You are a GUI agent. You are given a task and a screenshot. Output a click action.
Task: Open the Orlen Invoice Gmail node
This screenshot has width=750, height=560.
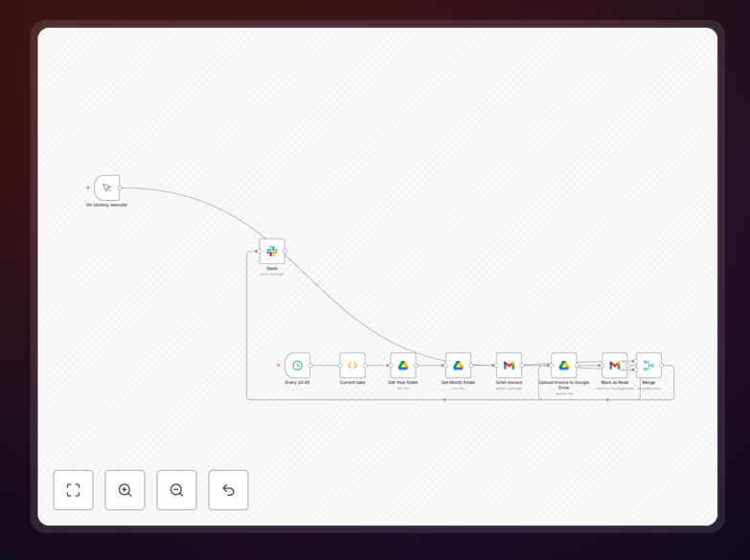pyautogui.click(x=509, y=366)
